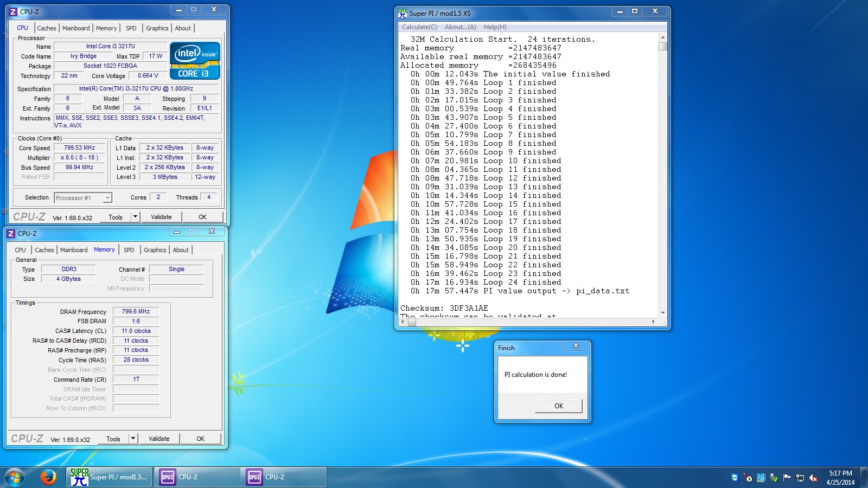Open the Calculate(C) menu in Super PI
The height and width of the screenshot is (488, 868).
419,27
